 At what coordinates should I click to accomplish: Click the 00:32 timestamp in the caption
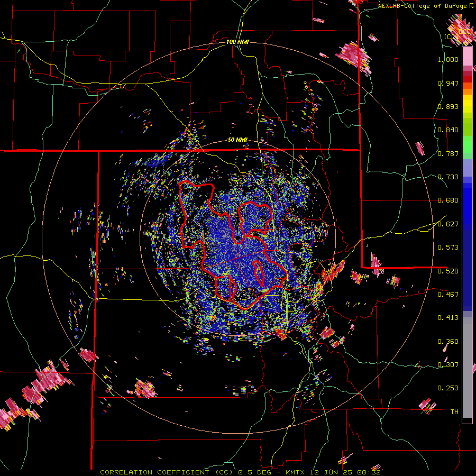pos(368,472)
